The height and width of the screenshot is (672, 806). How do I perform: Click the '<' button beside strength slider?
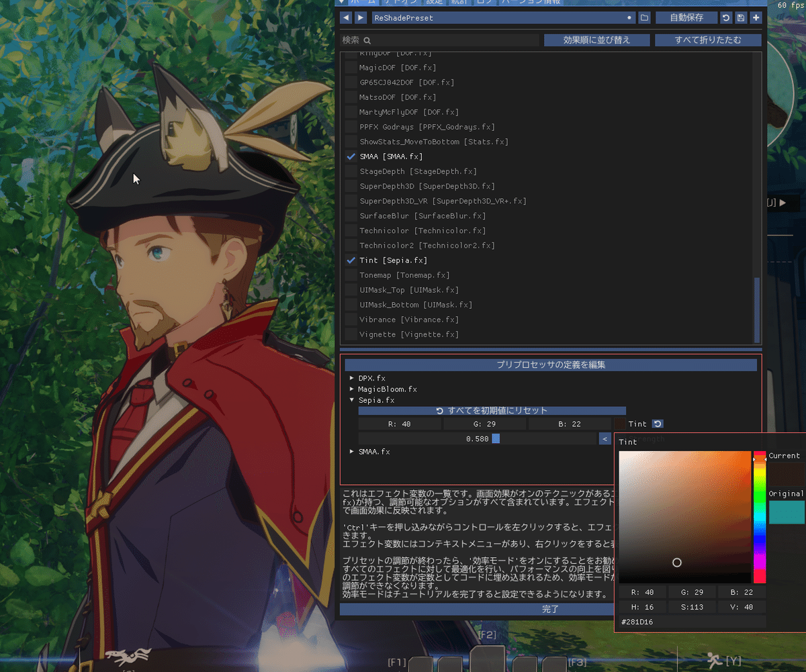tap(604, 438)
